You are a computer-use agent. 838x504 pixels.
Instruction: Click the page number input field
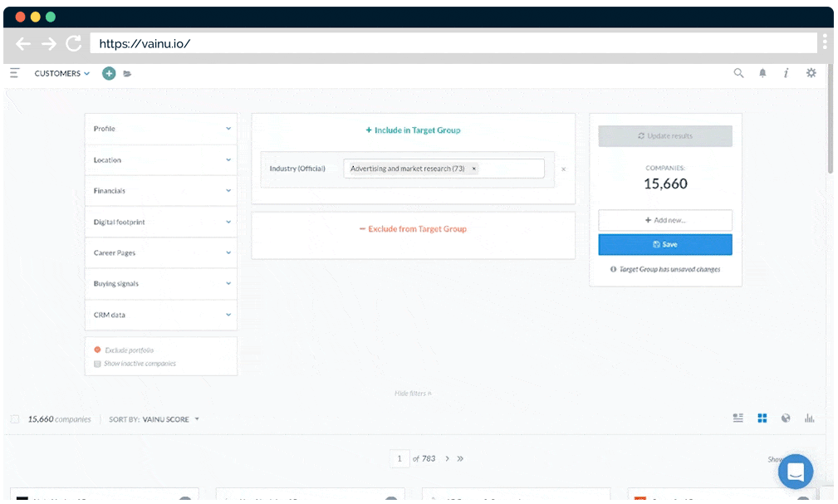(x=399, y=458)
